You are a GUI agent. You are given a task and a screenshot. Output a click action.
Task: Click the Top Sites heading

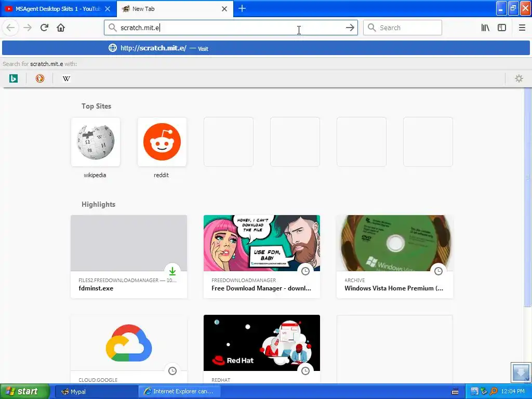(x=96, y=106)
